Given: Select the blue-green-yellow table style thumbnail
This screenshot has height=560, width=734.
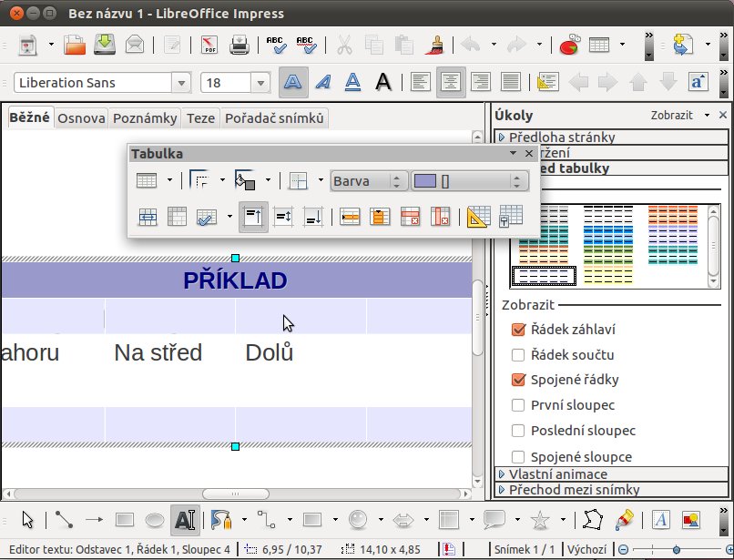Looking at the screenshot, I should pos(607,245).
